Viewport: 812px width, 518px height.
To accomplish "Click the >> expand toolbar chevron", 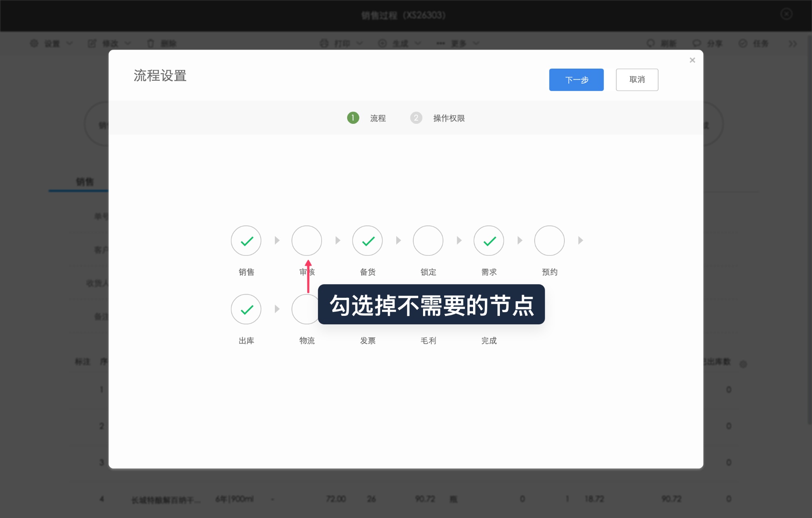I will [792, 43].
